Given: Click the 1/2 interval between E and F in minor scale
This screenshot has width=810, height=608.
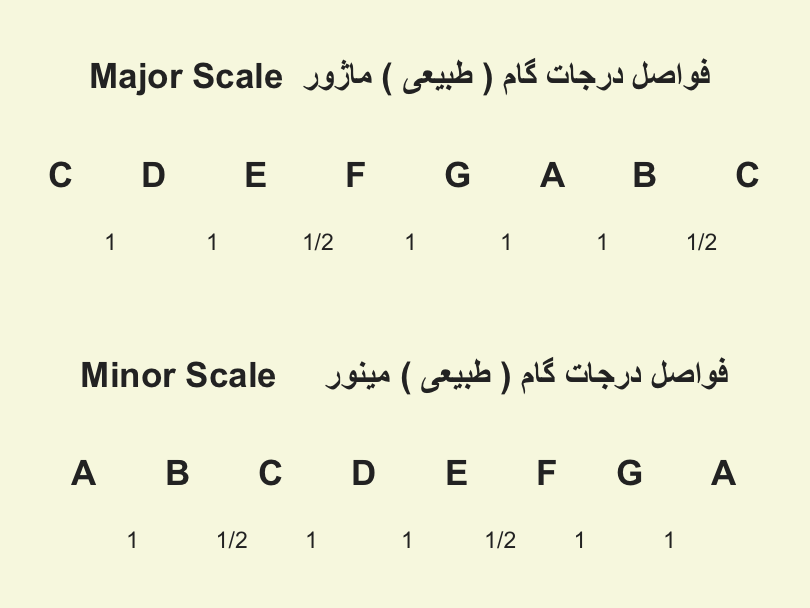Looking at the screenshot, I should click(501, 540).
